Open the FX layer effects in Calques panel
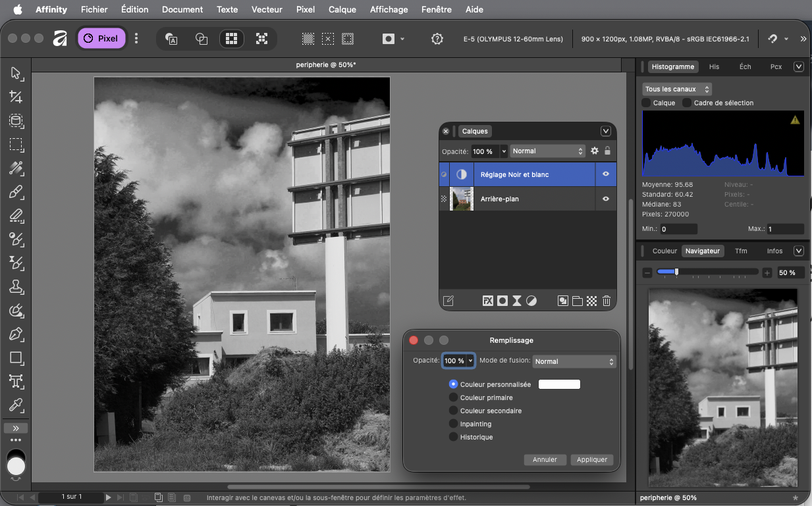The height and width of the screenshot is (506, 812). (x=488, y=301)
